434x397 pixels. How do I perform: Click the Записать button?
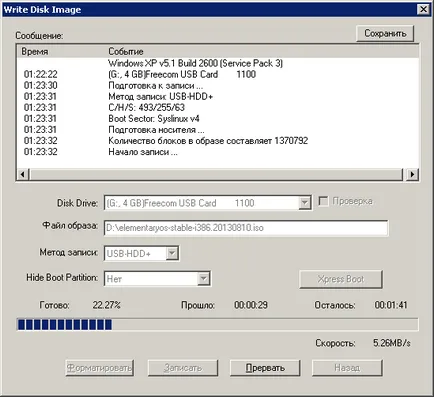183,368
